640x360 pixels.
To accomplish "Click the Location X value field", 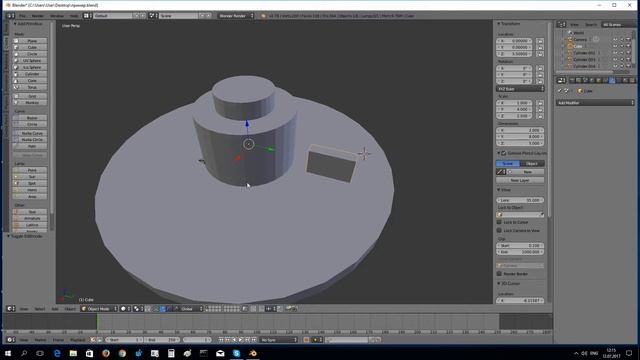I will tap(514, 41).
